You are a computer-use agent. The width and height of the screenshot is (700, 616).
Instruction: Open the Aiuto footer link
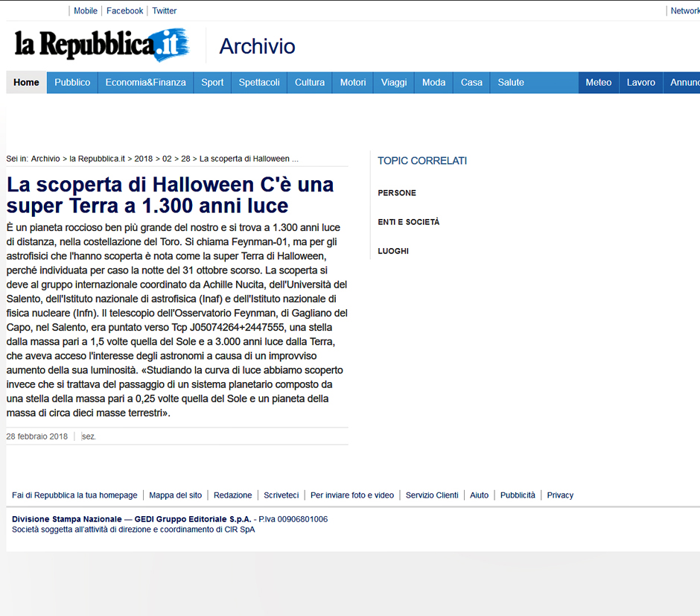tap(480, 495)
